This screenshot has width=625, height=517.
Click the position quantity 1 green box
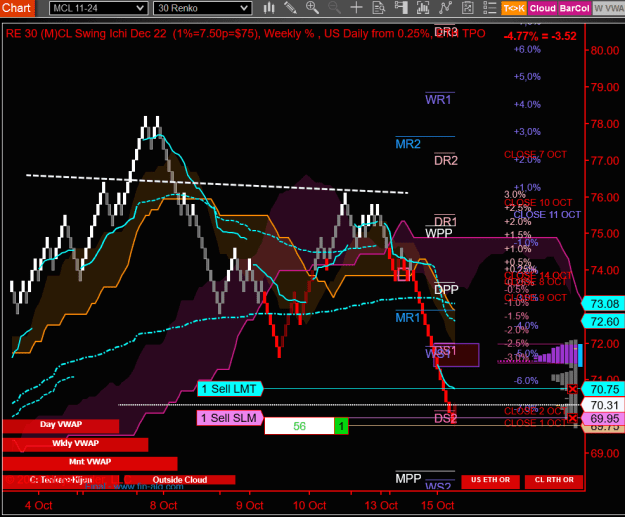click(341, 426)
